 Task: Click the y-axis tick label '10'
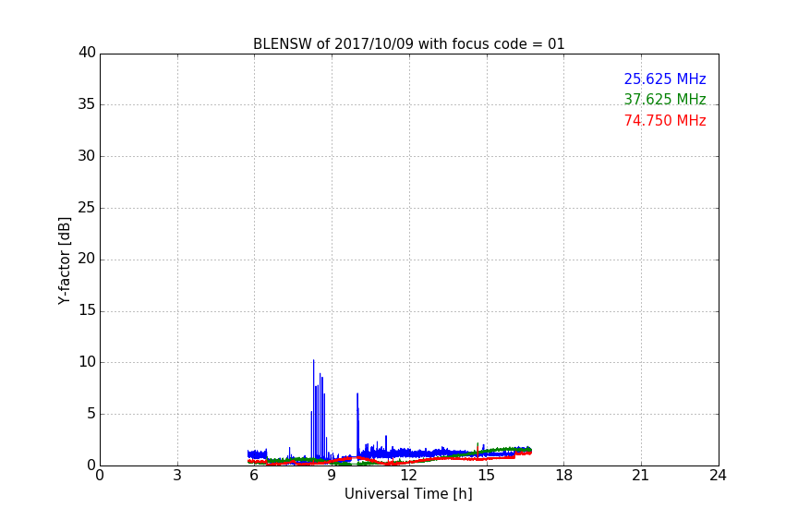tap(87, 362)
